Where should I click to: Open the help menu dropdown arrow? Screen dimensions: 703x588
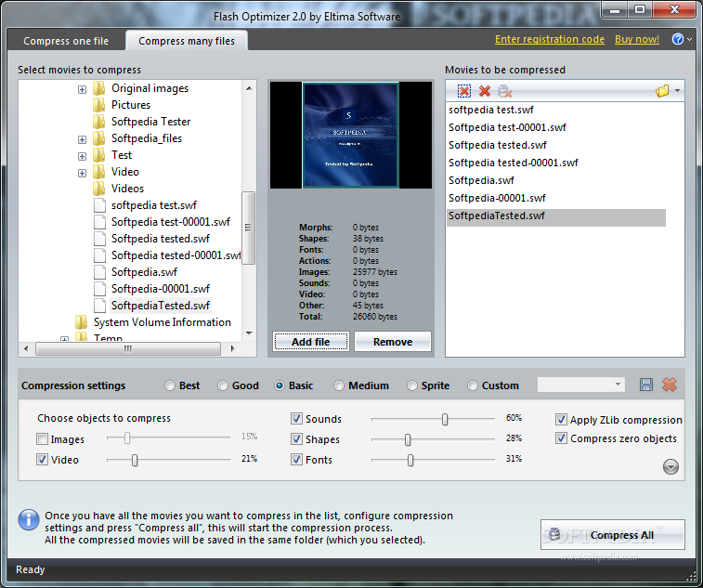coord(690,39)
